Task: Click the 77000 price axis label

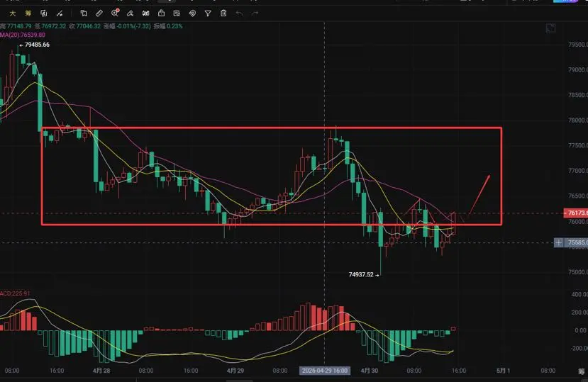Action: click(x=577, y=171)
